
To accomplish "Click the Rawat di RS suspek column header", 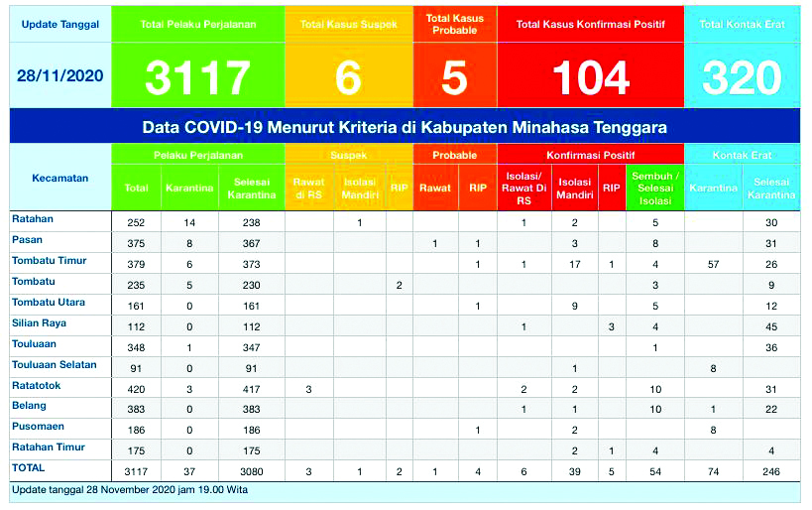I will 308,188.
